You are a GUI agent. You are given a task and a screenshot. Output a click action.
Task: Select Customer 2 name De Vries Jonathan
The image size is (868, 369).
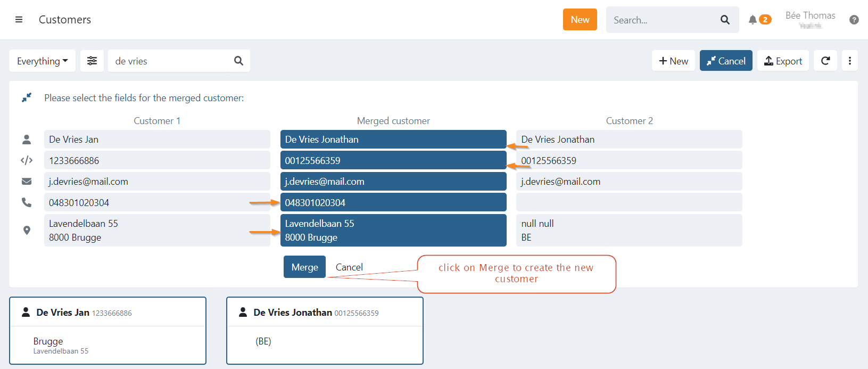[x=629, y=140]
